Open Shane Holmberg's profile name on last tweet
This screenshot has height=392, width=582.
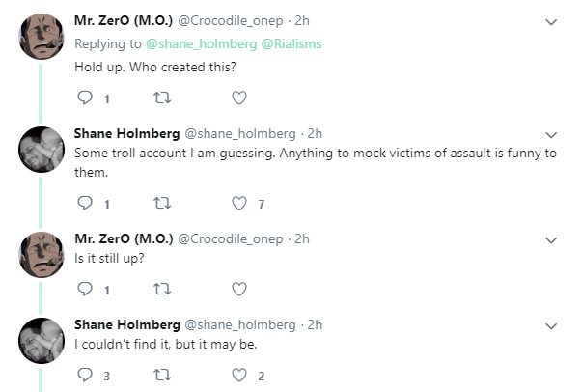[x=127, y=324]
